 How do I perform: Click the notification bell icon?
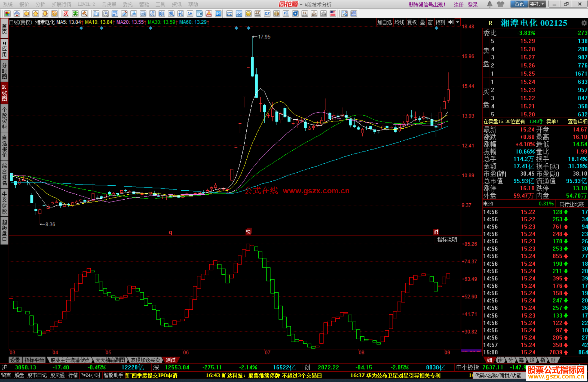click(489, 4)
